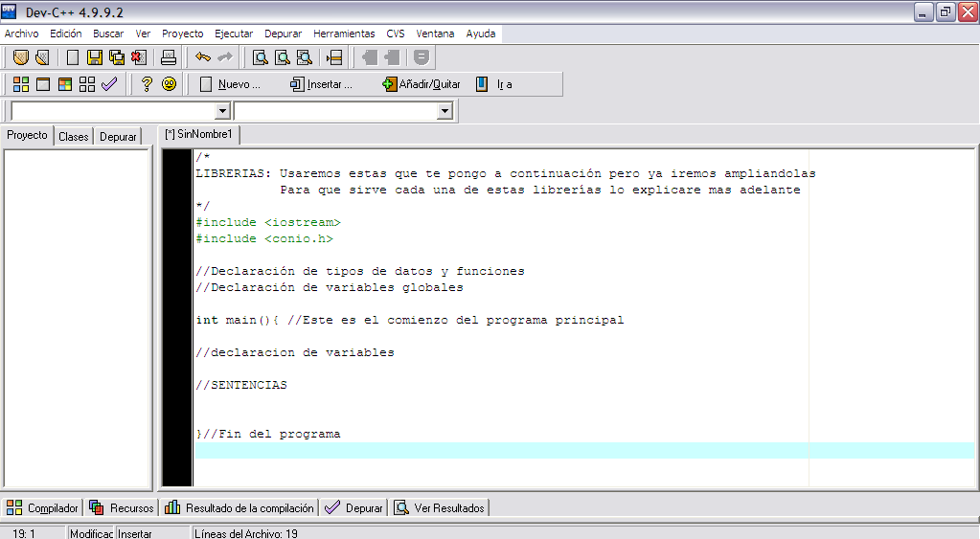
Task: Open the Herramientas menu
Action: [344, 34]
